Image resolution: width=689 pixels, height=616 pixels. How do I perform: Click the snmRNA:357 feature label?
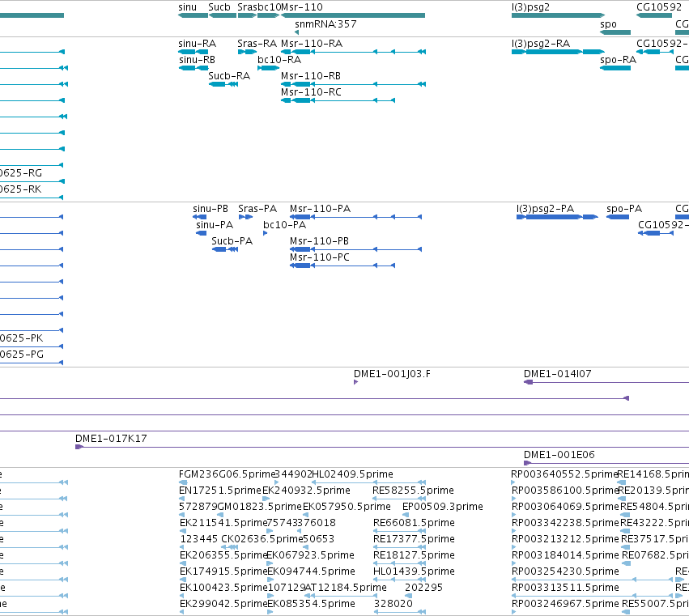click(325, 24)
